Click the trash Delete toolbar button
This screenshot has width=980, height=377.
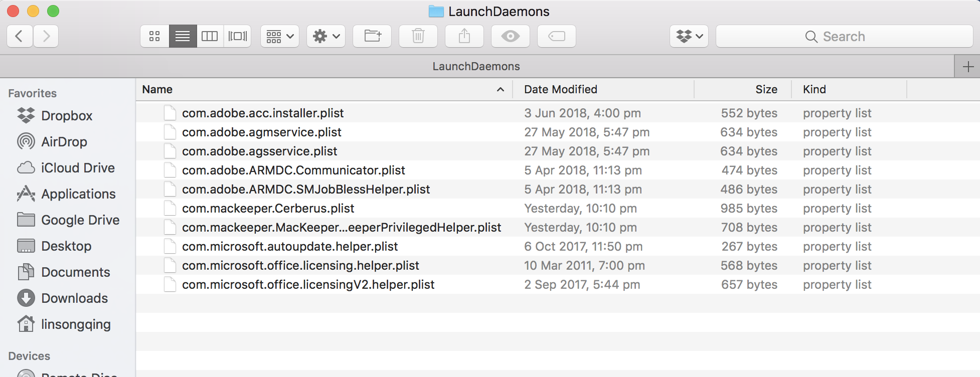point(418,36)
